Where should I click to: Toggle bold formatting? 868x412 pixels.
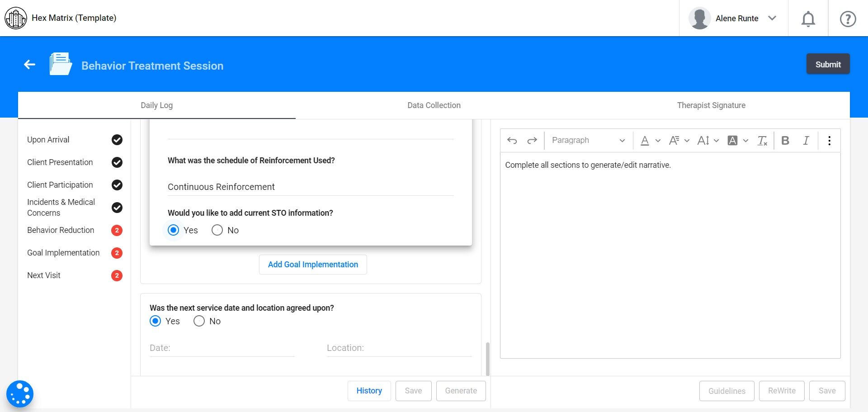point(785,141)
